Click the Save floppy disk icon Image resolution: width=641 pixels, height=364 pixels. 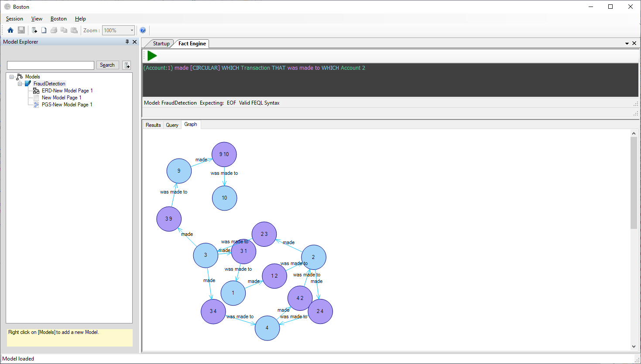point(21,30)
